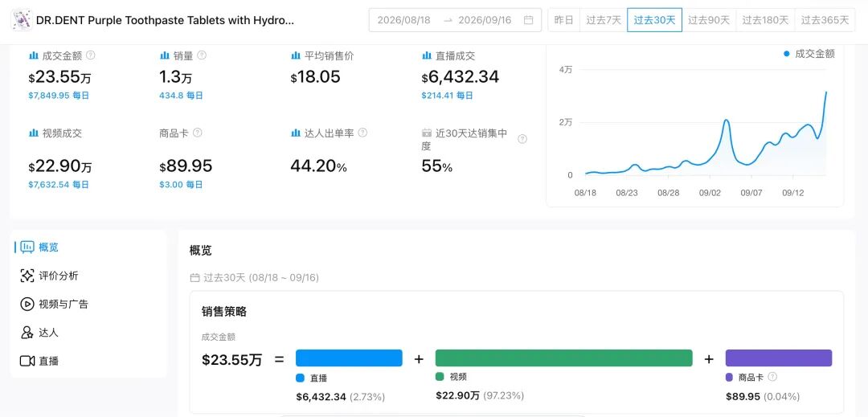Select the 过去7天 time range tab
Screen dimensions: 868x417
click(604, 20)
